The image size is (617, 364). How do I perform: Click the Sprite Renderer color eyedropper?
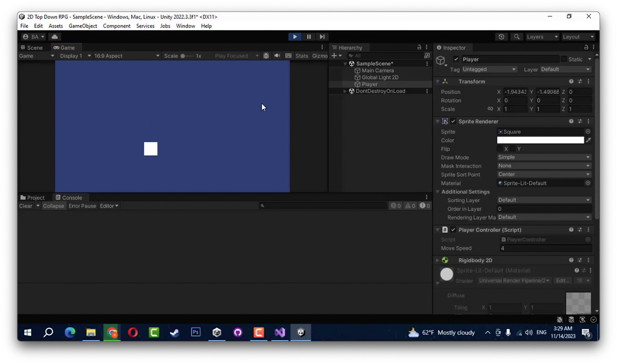tap(588, 140)
